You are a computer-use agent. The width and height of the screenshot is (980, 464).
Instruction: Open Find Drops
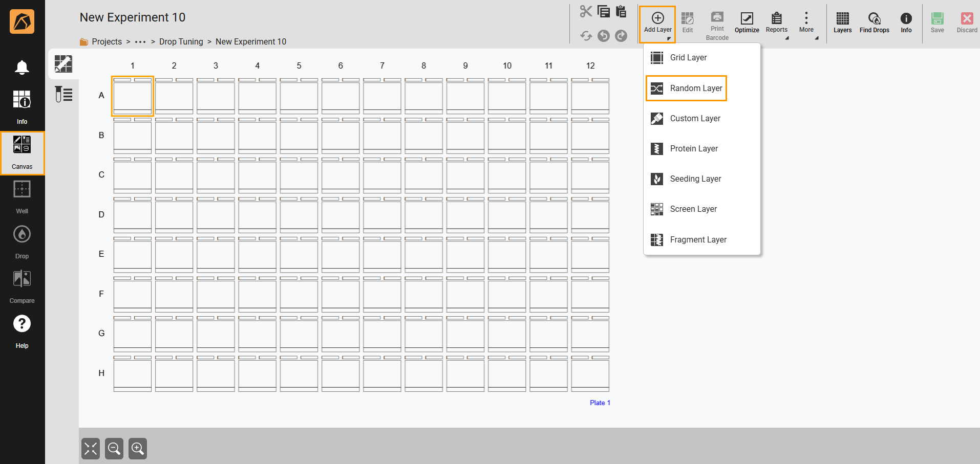[874, 22]
